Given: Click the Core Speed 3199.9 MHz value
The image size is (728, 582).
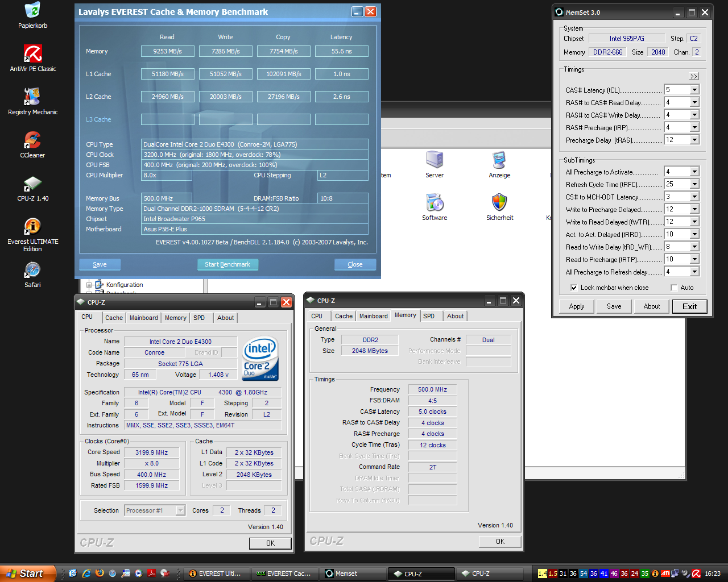Looking at the screenshot, I should coord(152,452).
